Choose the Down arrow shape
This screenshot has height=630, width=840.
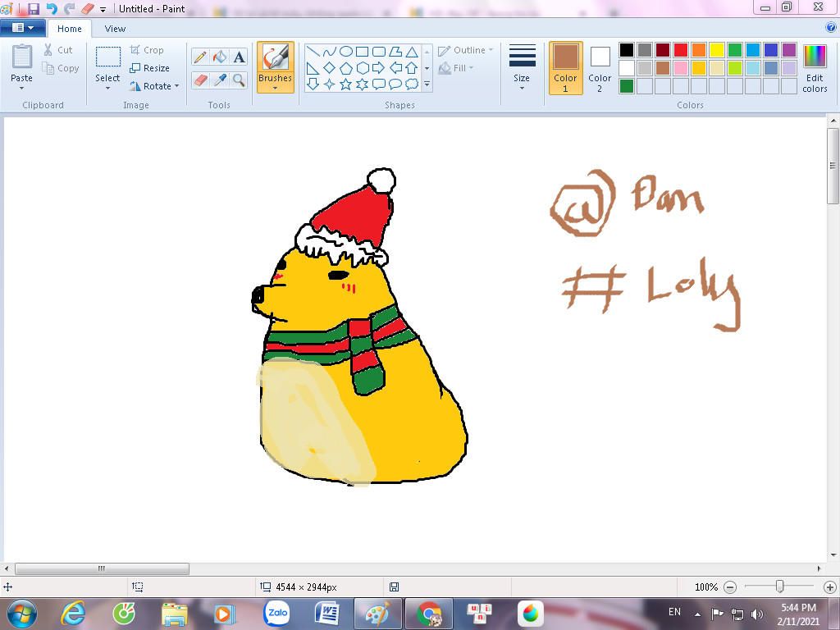pyautogui.click(x=313, y=84)
